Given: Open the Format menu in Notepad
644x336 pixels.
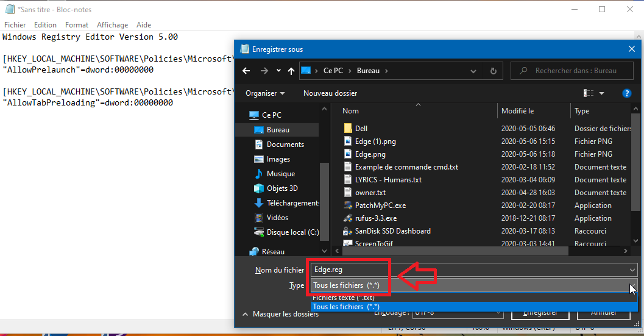Looking at the screenshot, I should pyautogui.click(x=76, y=25).
